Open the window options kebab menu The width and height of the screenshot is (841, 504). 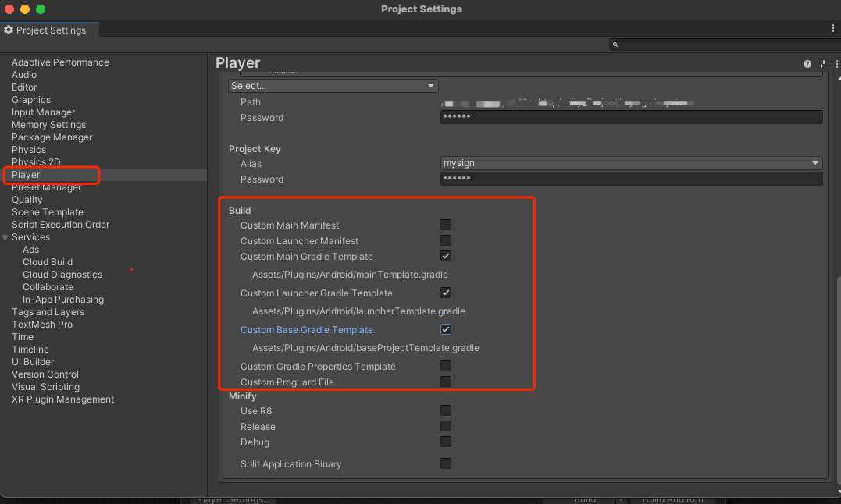coord(833,28)
